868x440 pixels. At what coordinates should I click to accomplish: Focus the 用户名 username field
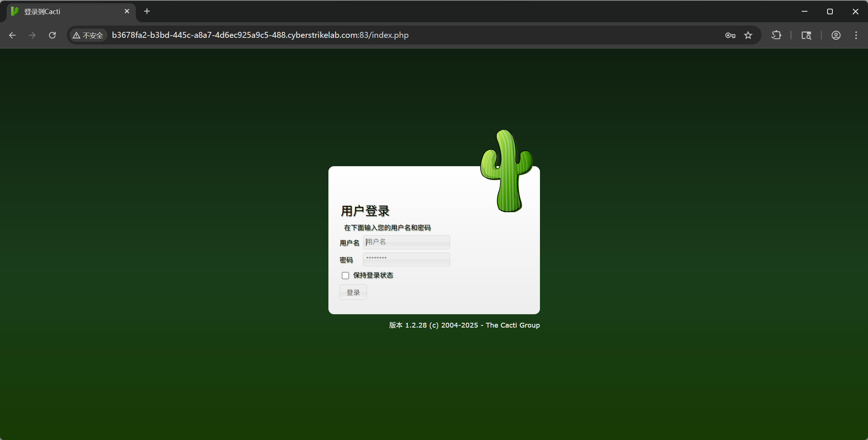pos(406,242)
